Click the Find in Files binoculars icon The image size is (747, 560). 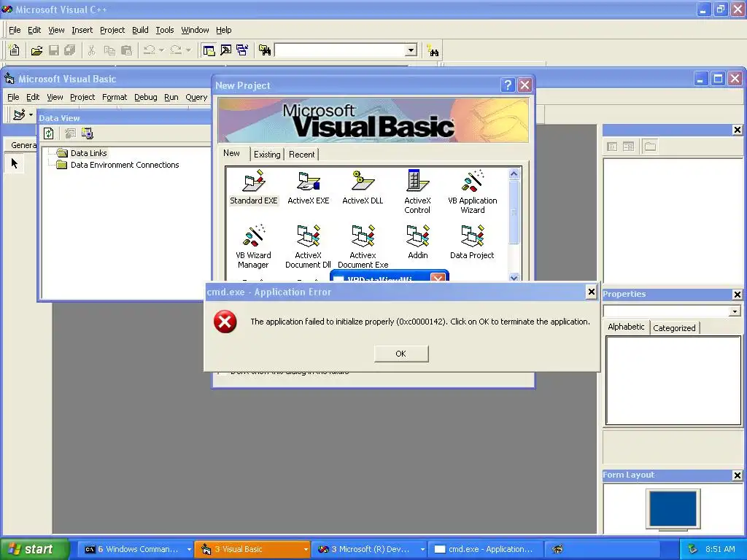(x=265, y=50)
